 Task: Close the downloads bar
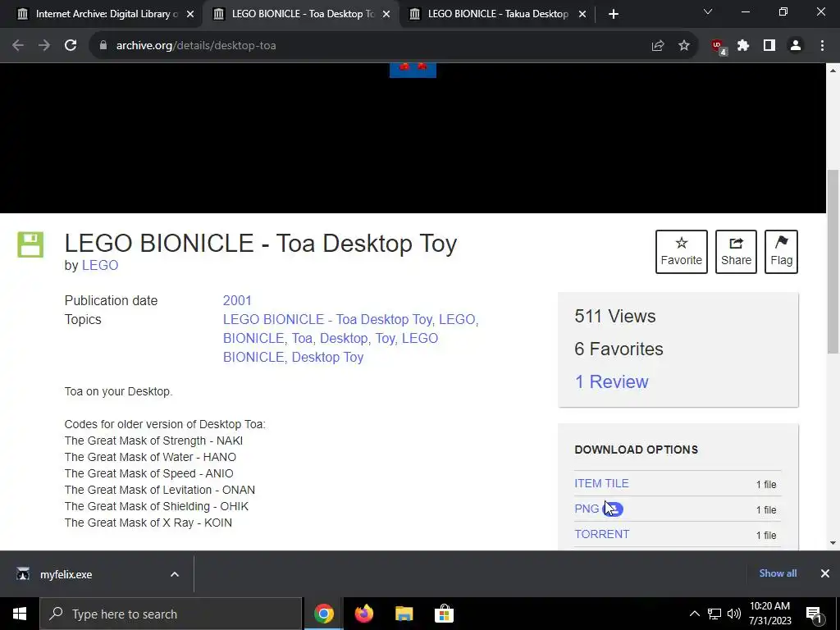click(825, 573)
